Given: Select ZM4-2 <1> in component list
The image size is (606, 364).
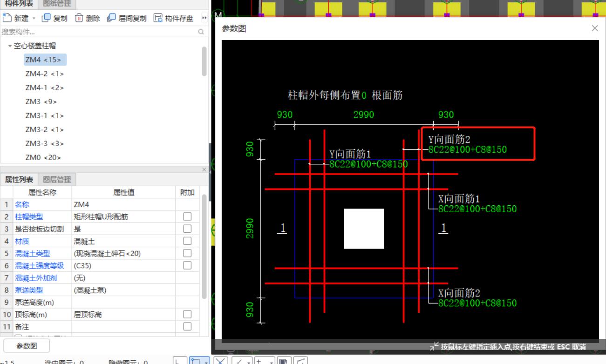Looking at the screenshot, I should [x=45, y=74].
